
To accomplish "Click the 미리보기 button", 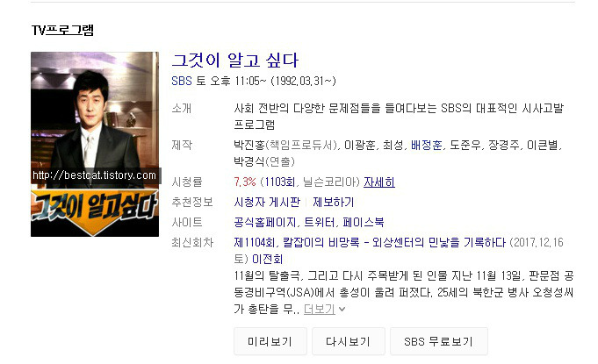I will (x=270, y=341).
